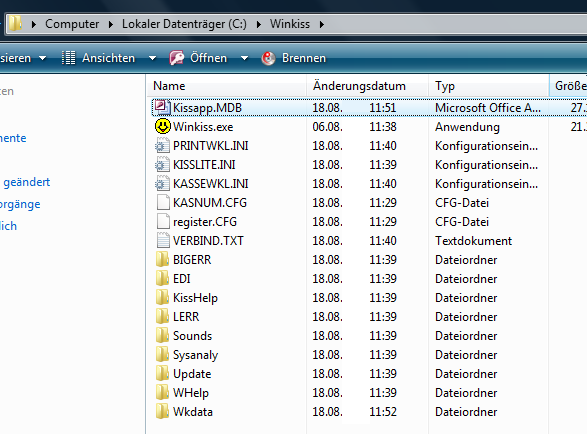Viewport: 587px width, 434px height.
Task: Click the folder icon in the address bar
Action: (x=15, y=24)
